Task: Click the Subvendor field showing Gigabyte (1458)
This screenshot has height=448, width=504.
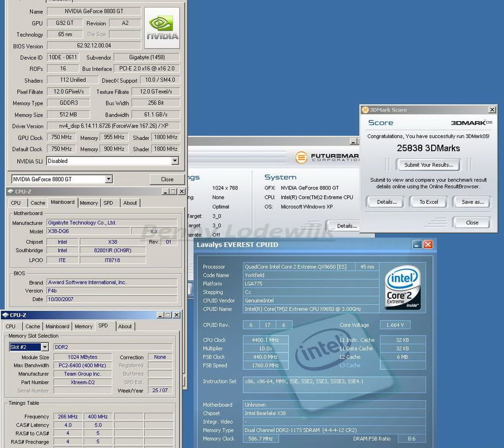Action: tap(147, 57)
